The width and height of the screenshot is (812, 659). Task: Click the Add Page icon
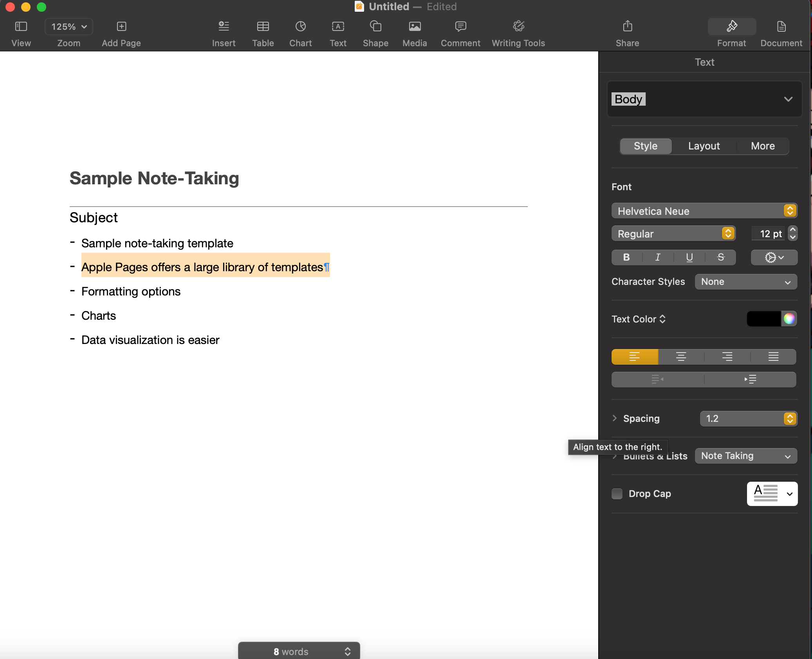tap(121, 27)
